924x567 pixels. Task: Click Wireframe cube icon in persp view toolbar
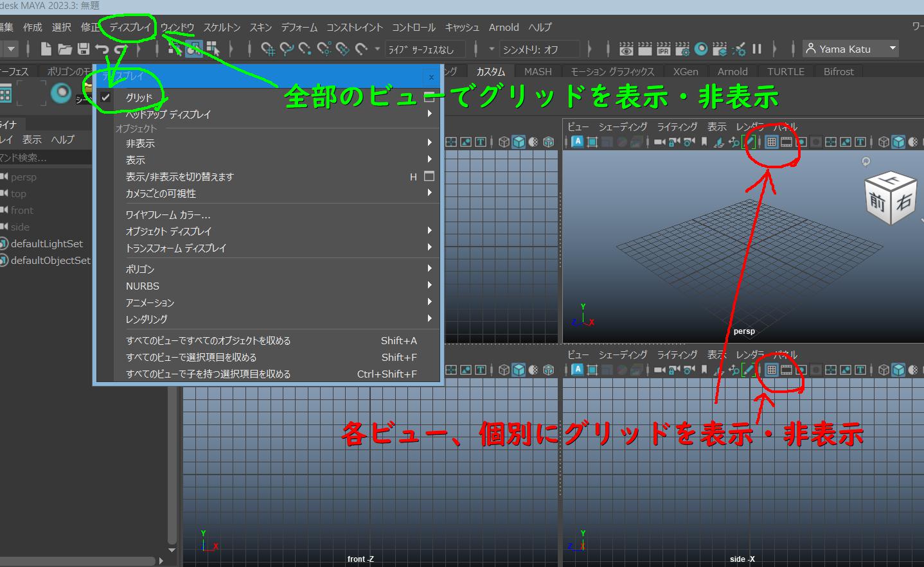(884, 142)
